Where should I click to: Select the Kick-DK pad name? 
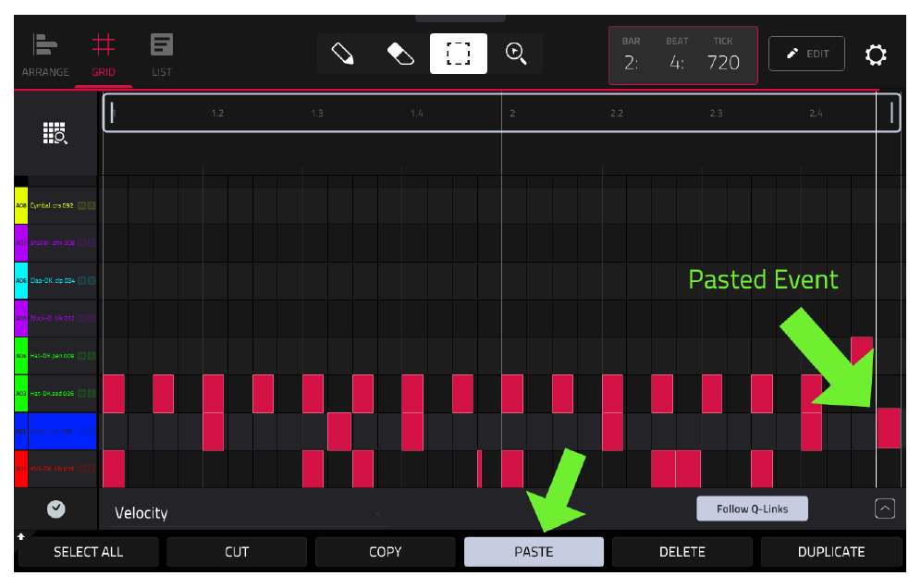(x=53, y=469)
